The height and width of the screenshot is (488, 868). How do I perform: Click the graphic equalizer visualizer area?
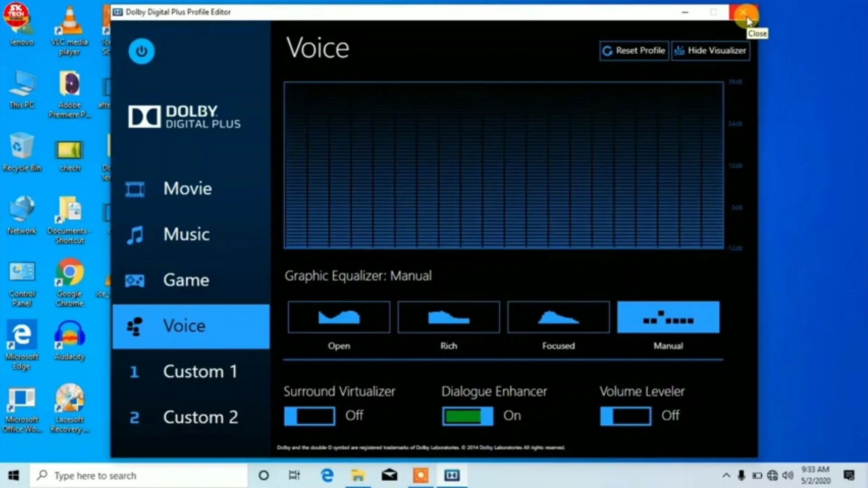tap(504, 165)
